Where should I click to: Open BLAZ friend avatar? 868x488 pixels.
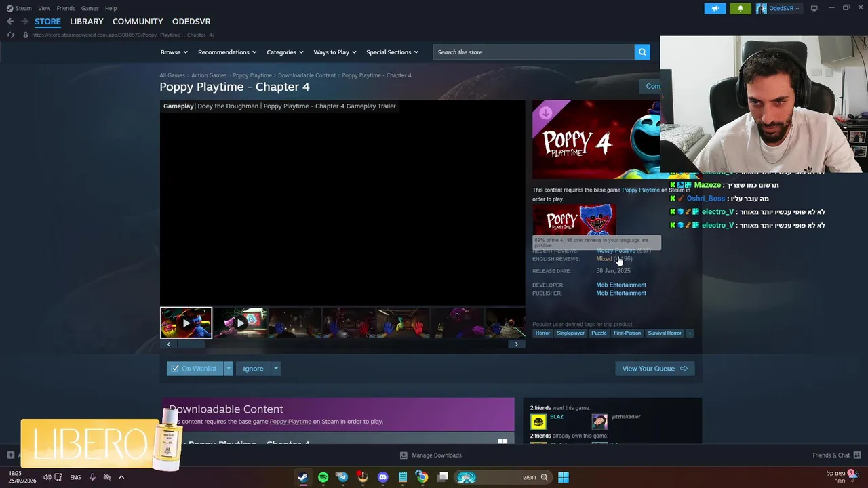pos(538,422)
